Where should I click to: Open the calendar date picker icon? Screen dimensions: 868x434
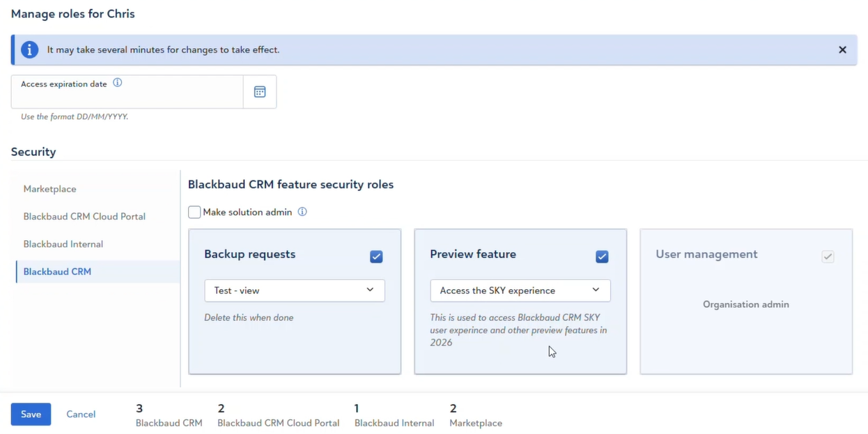[260, 92]
